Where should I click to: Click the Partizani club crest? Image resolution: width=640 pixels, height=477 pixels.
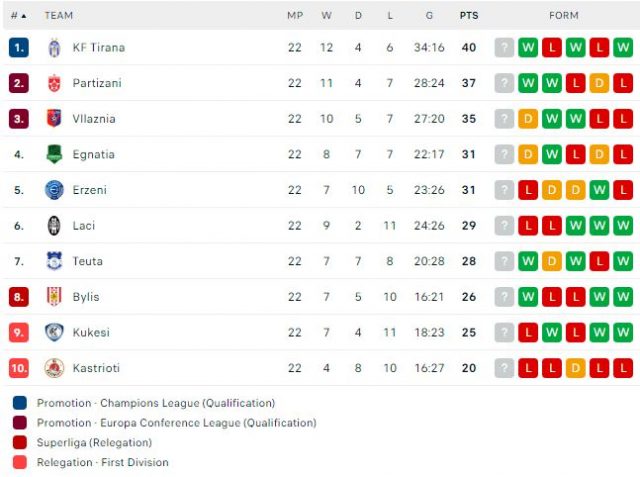point(54,83)
